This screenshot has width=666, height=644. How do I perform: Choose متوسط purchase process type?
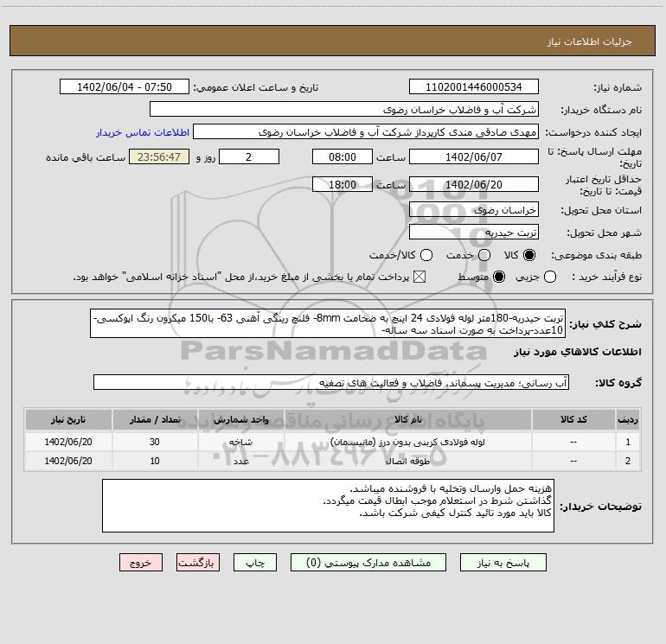coord(499,277)
